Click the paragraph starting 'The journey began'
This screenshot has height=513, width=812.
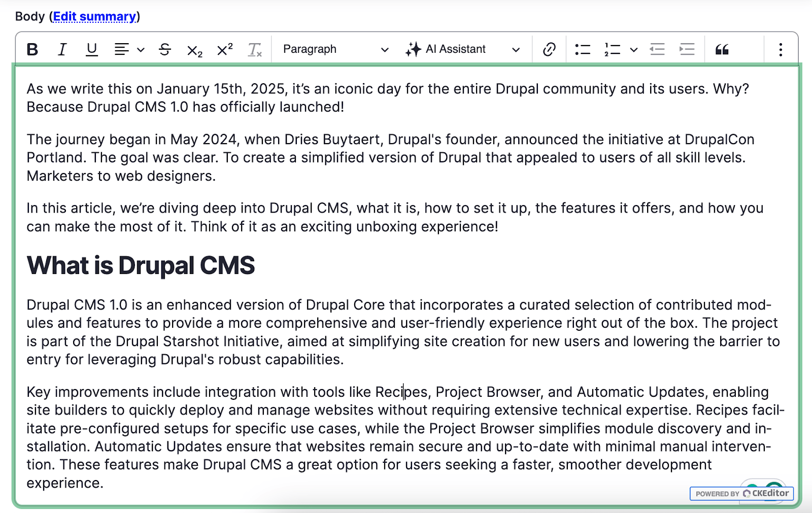click(391, 158)
